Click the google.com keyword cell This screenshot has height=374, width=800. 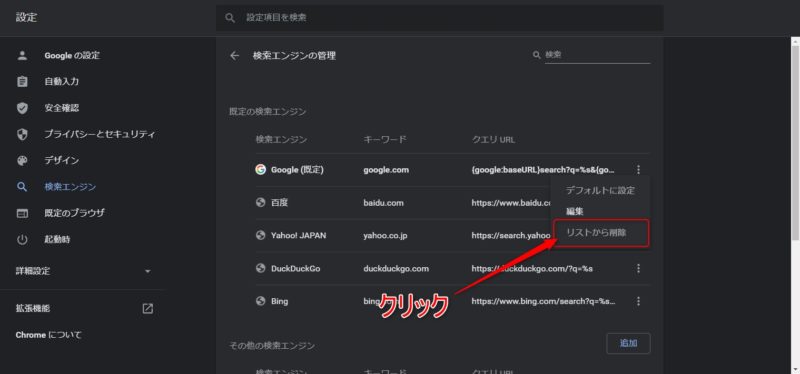386,170
